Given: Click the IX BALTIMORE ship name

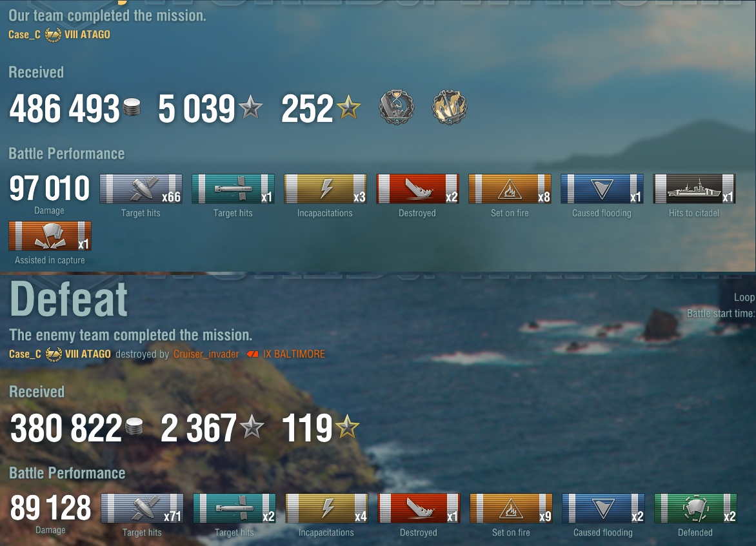Looking at the screenshot, I should click(x=293, y=354).
